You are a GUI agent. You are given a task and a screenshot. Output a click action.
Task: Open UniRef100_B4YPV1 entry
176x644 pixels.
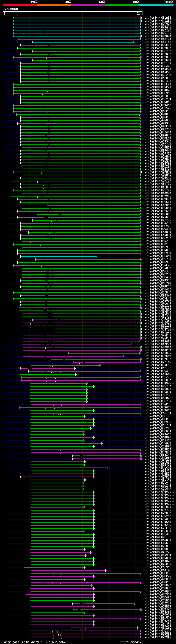click(158, 69)
